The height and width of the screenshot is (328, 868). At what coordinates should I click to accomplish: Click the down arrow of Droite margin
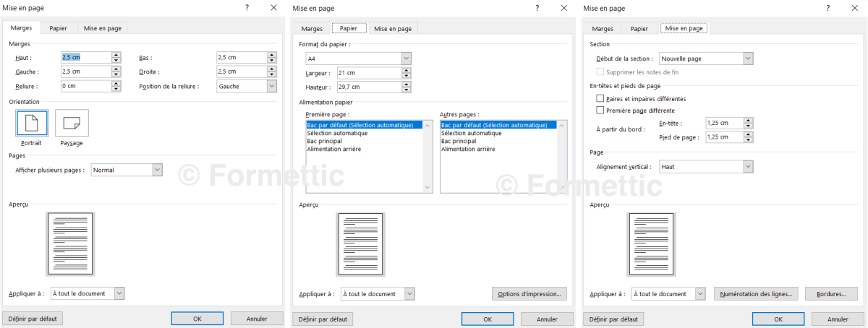click(x=271, y=74)
